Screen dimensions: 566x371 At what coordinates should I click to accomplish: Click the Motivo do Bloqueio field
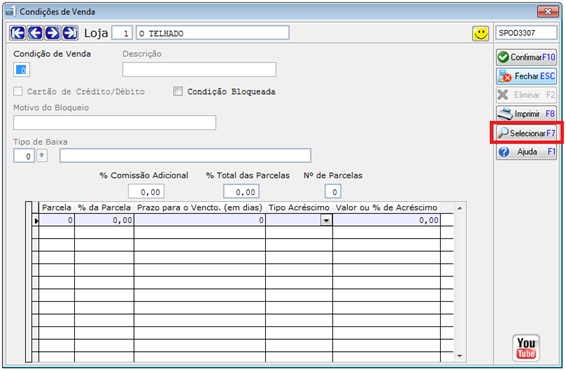coord(114,123)
